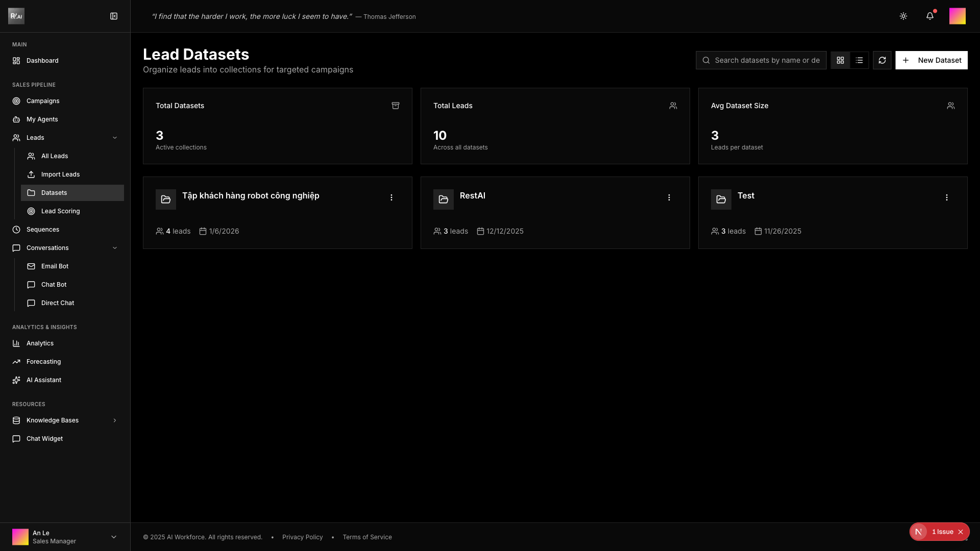
Task: Go to Lead Scoring page
Action: 60,211
